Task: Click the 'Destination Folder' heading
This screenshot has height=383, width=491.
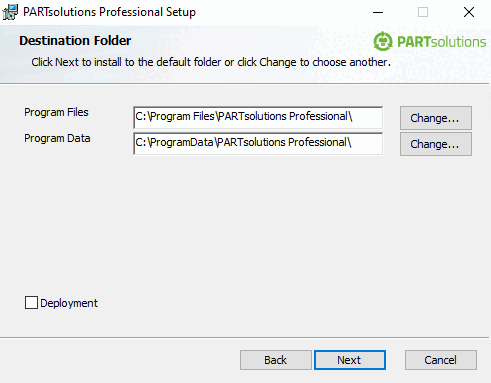Action: (x=75, y=41)
